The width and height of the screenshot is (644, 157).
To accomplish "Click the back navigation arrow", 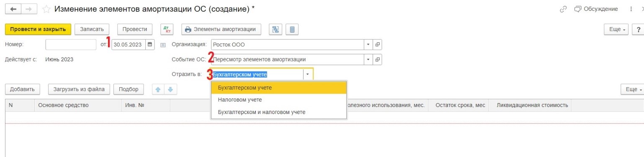I will point(13,9).
